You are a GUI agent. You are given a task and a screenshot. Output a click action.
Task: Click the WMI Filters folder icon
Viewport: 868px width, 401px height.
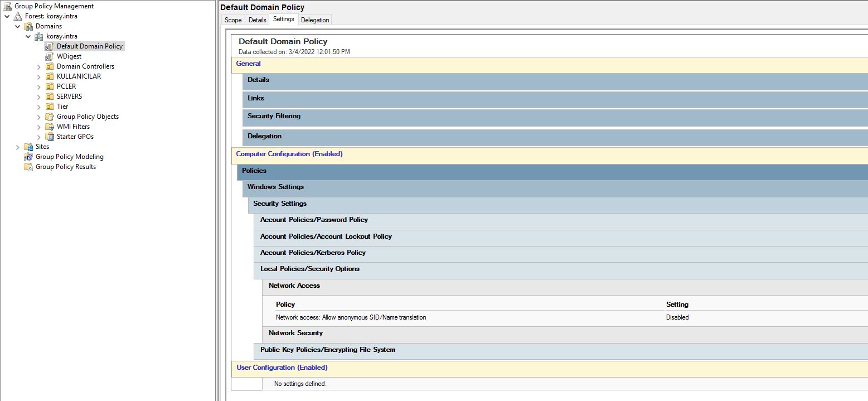(49, 127)
